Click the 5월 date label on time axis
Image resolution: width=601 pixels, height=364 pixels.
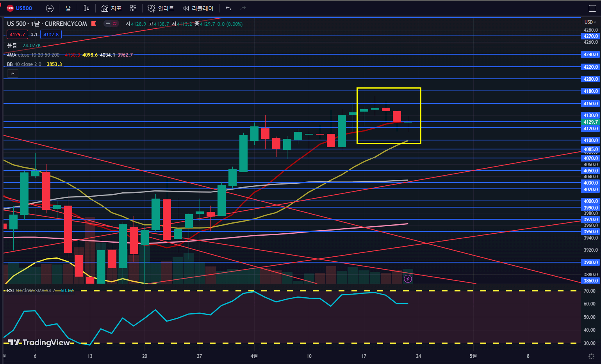(x=473, y=356)
